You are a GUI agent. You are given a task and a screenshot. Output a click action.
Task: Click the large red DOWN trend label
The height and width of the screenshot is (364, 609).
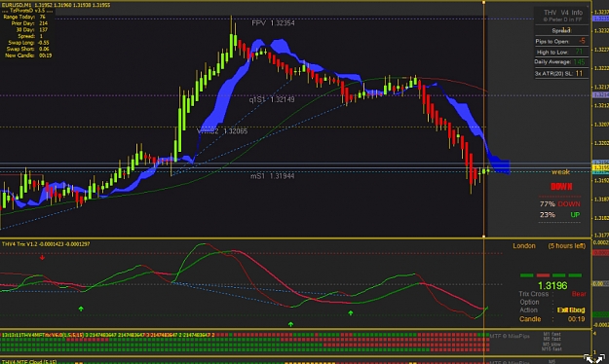click(561, 187)
